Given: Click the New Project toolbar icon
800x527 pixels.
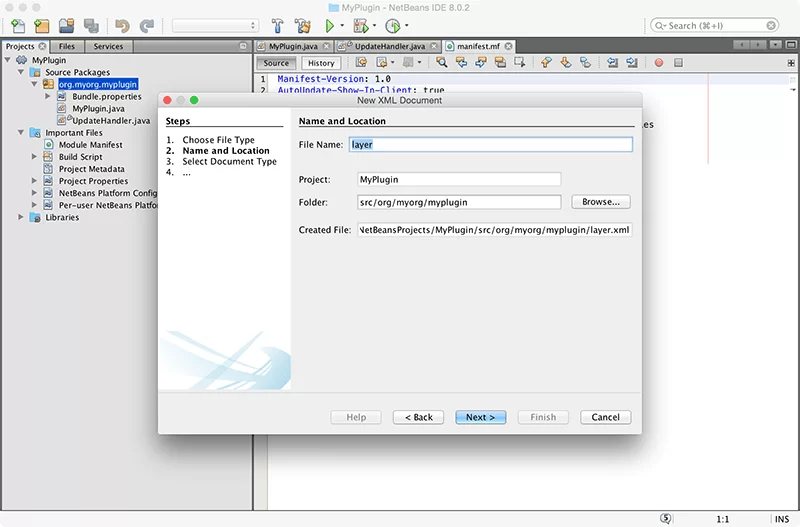Looking at the screenshot, I should [42, 26].
